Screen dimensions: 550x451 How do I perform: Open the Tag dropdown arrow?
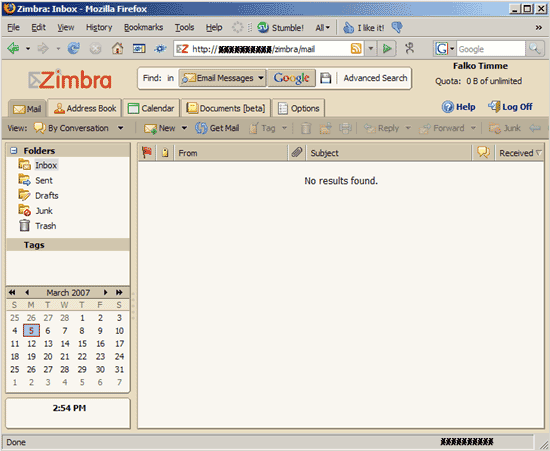pyautogui.click(x=284, y=128)
